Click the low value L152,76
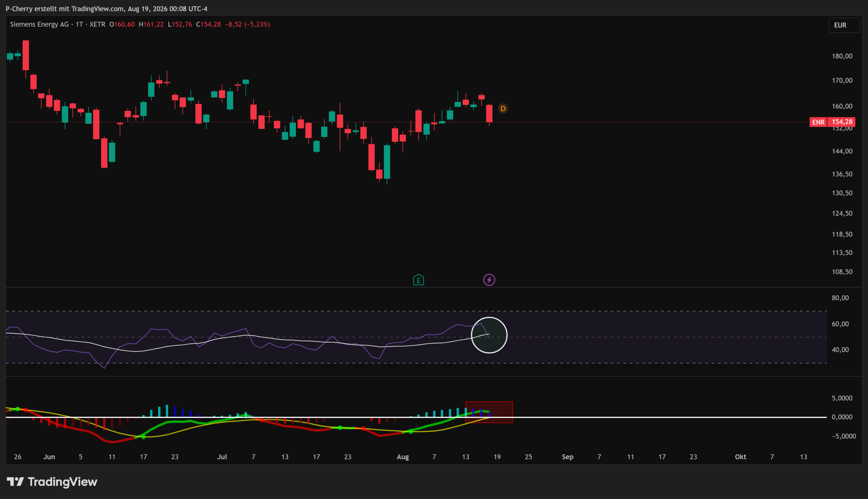Screen dimensions: 868x499 tap(180, 24)
